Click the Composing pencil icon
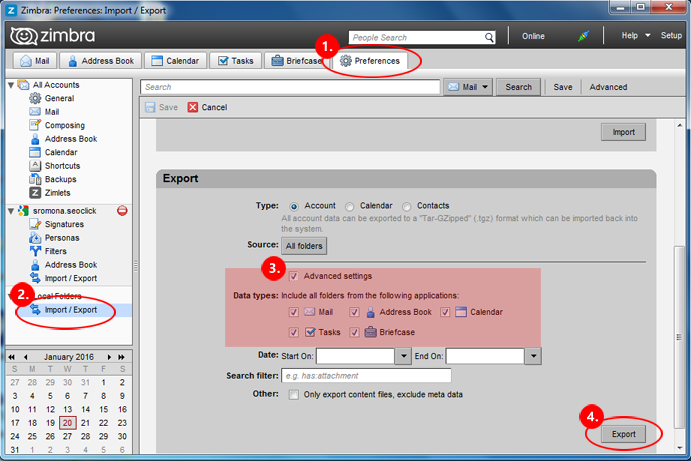Image resolution: width=691 pixels, height=461 pixels. [35, 125]
